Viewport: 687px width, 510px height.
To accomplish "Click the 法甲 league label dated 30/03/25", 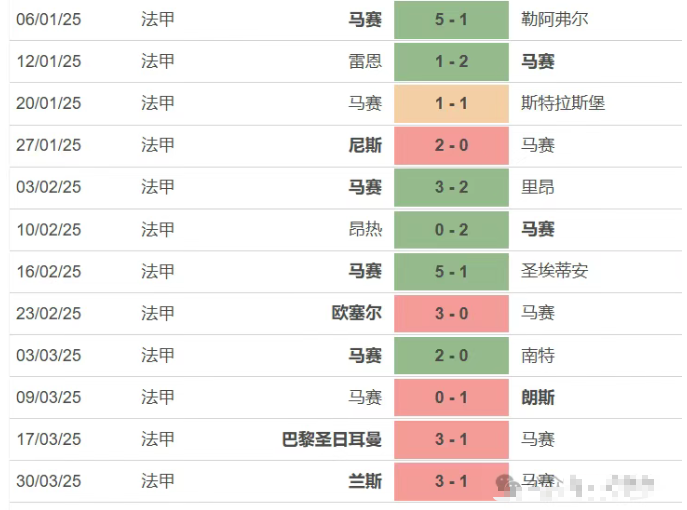I will [158, 481].
